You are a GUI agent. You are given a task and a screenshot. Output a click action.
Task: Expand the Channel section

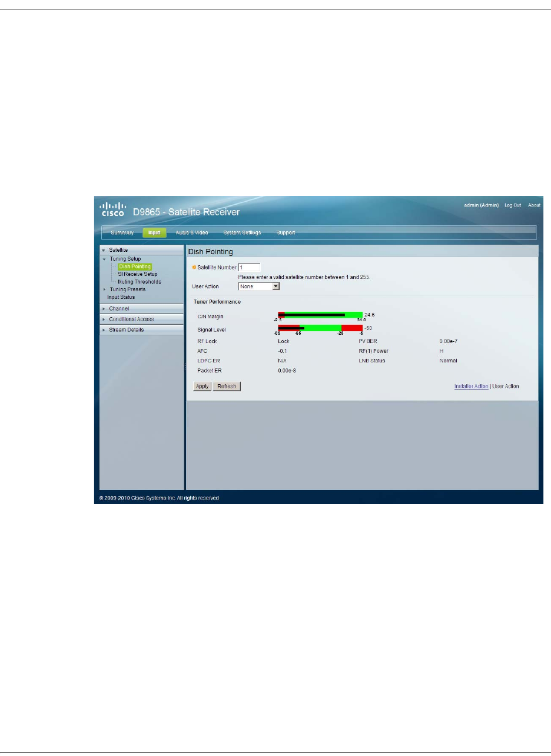pyautogui.click(x=142, y=308)
